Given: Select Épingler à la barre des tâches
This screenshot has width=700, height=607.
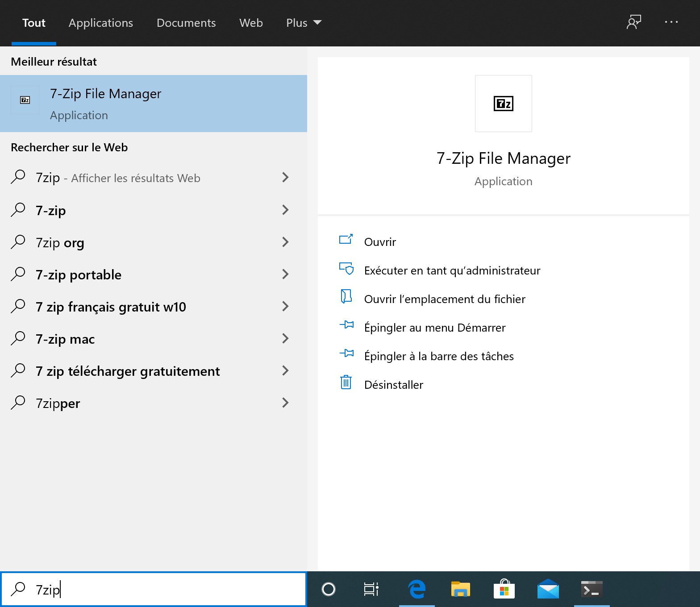Looking at the screenshot, I should tap(438, 356).
